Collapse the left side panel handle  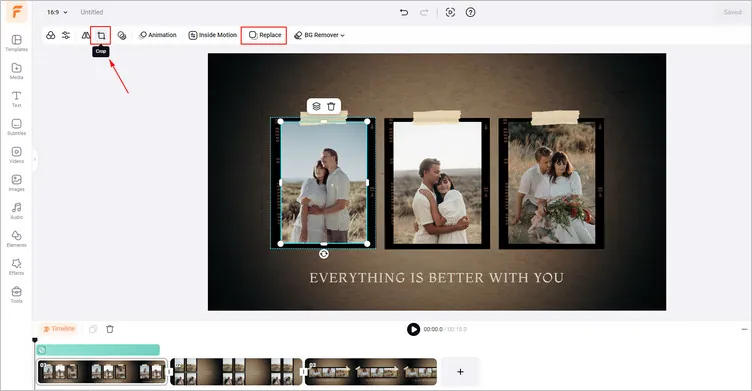[35, 159]
